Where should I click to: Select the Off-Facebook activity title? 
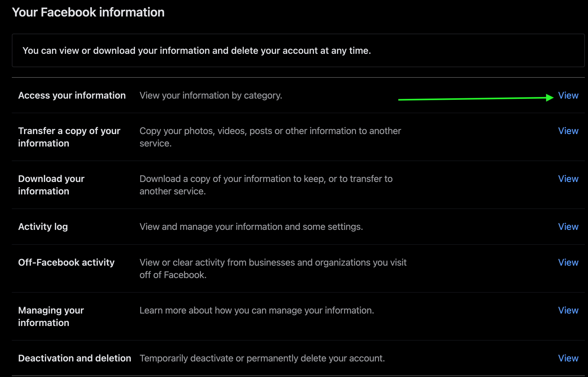click(x=66, y=263)
